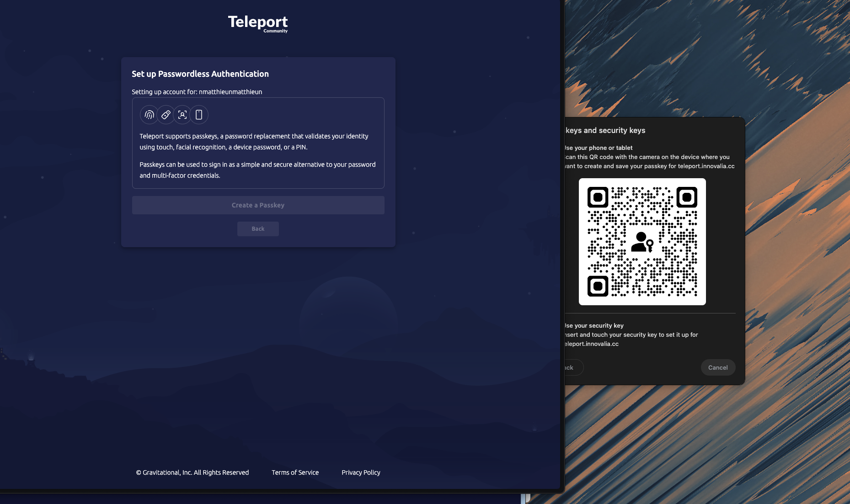Click the Teleport Community logo
Viewport: 850px width, 504px height.
258,22
